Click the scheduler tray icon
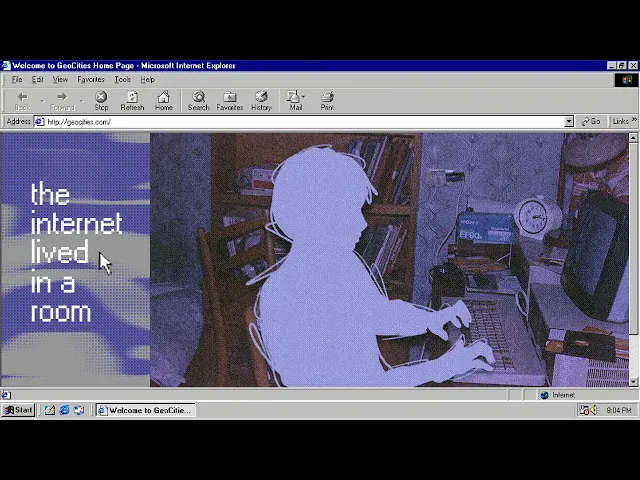 [584, 410]
